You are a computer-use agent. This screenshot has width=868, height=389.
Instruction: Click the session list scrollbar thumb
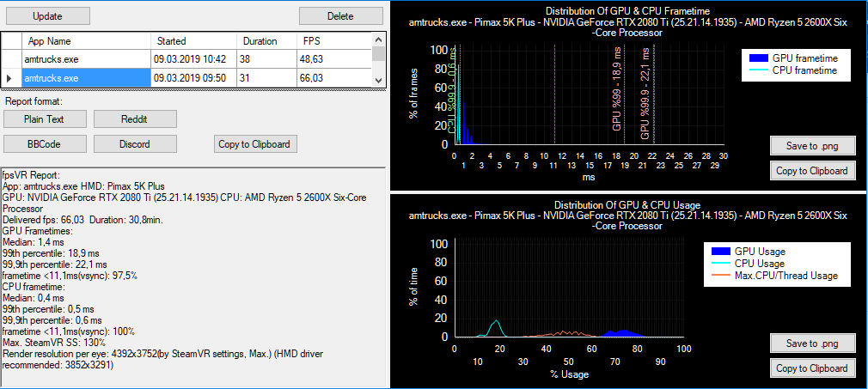[x=379, y=54]
